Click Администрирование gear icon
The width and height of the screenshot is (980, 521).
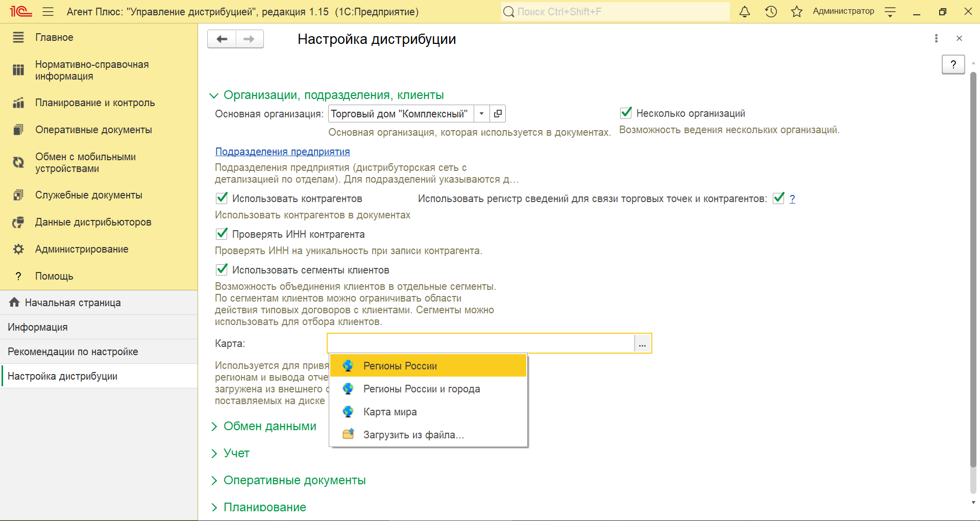[18, 249]
